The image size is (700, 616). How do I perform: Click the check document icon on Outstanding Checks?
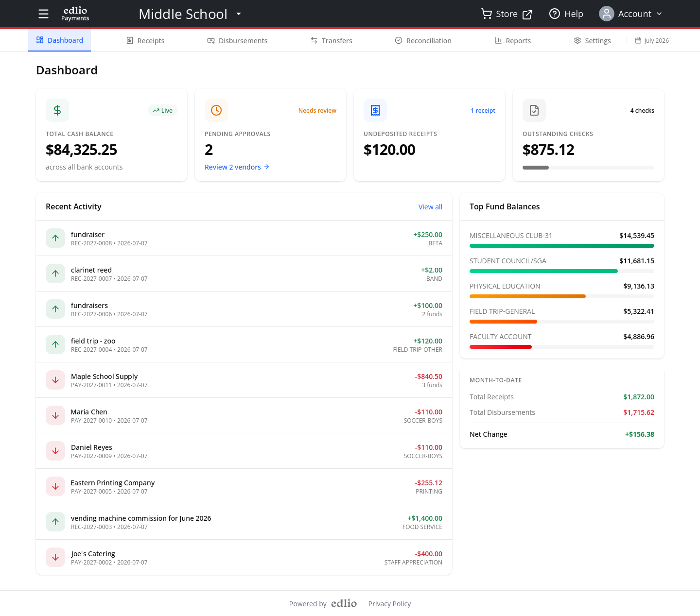pyautogui.click(x=534, y=110)
